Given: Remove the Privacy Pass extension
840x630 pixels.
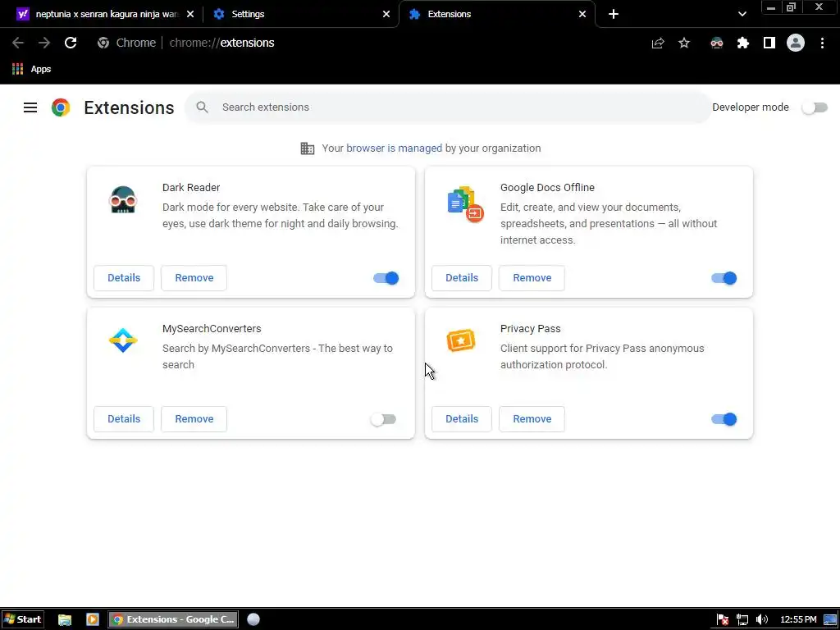Looking at the screenshot, I should coord(532,419).
